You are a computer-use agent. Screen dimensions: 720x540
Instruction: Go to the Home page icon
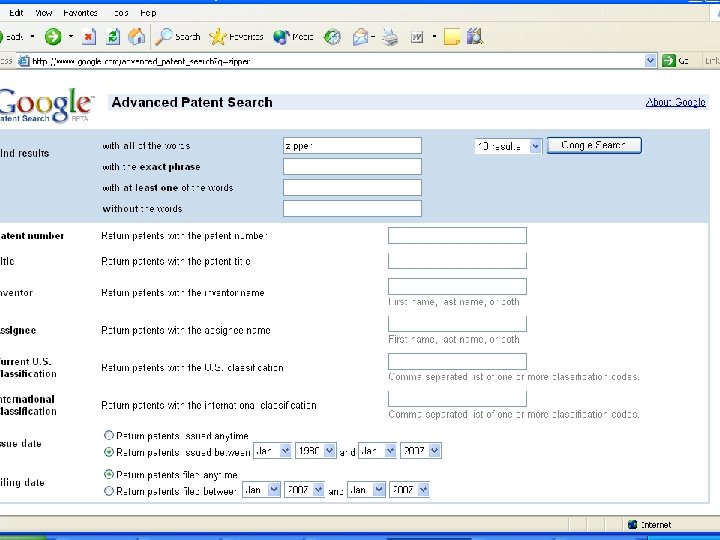click(x=136, y=36)
